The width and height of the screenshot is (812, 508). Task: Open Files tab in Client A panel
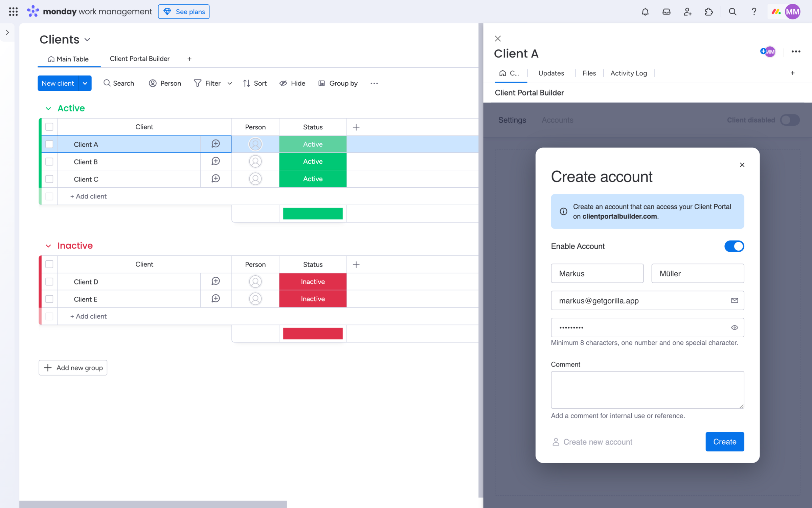589,73
